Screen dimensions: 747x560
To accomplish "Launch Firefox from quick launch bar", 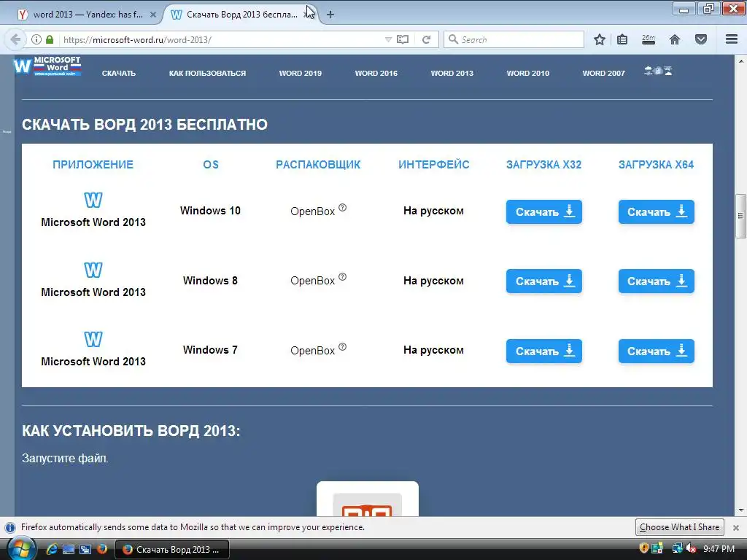I will tap(102, 549).
